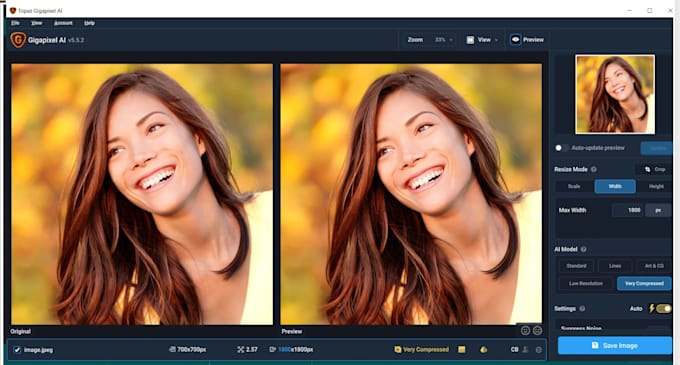The width and height of the screenshot is (680, 365).
Task: Click the navigator thumbnail image
Action: pos(615,94)
